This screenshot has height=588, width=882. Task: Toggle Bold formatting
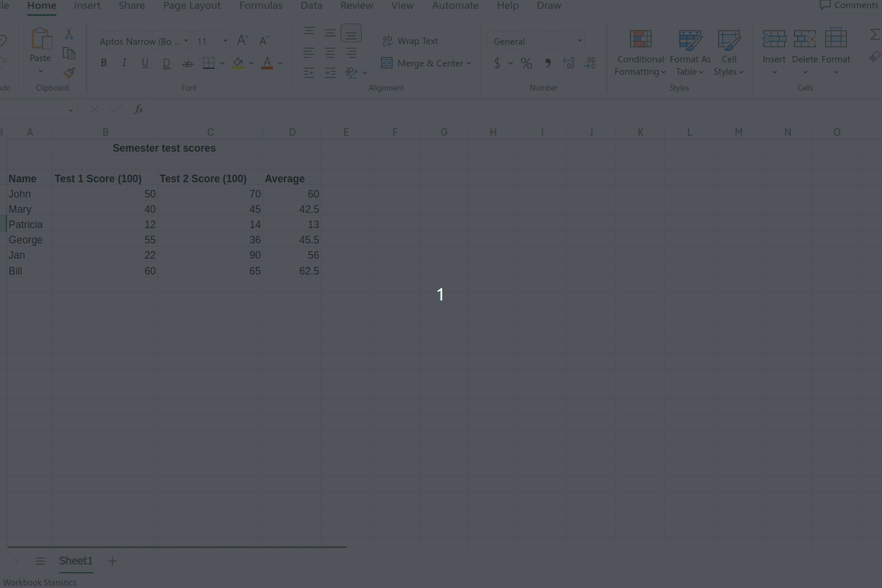(103, 63)
